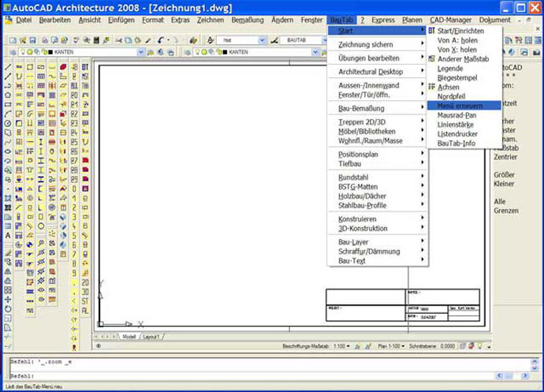Image resolution: width=544 pixels, height=392 pixels.
Task: Open the Undo history dropdown arrow
Action: 168,40
